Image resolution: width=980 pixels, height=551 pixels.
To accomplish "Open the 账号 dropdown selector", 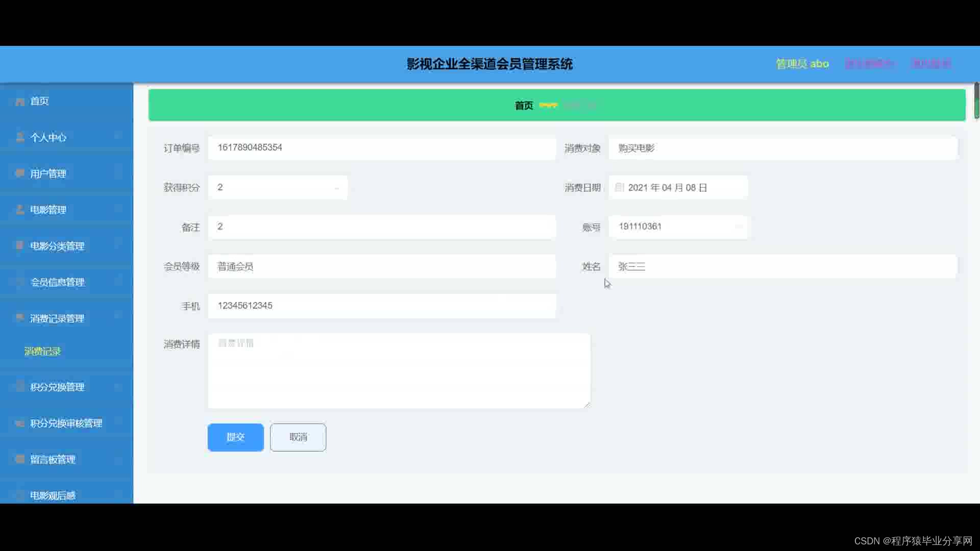I will pos(678,227).
